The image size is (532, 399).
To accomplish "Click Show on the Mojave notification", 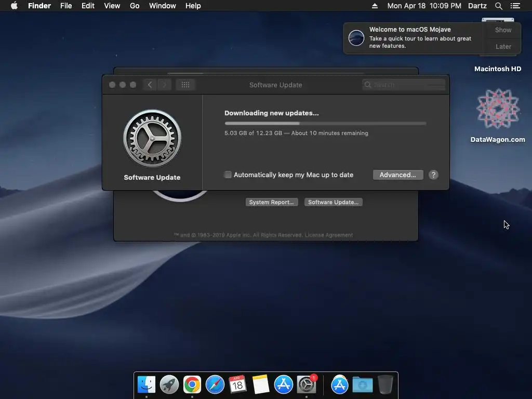I will [x=503, y=30].
